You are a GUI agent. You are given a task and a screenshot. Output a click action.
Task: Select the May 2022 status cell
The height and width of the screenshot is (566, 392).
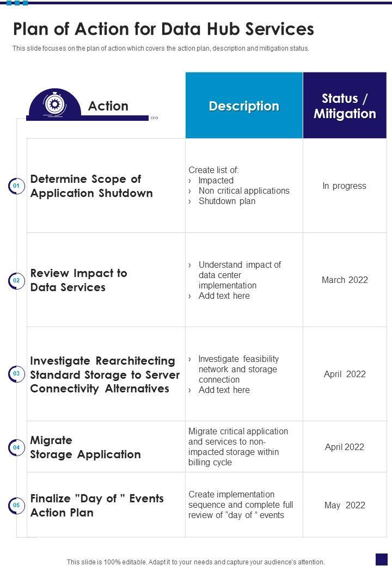[x=345, y=506]
